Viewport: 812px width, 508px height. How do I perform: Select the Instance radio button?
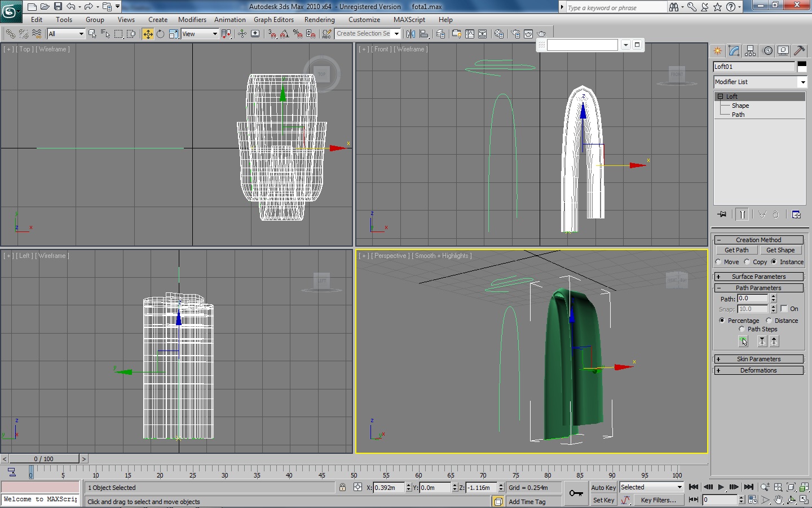click(x=774, y=262)
